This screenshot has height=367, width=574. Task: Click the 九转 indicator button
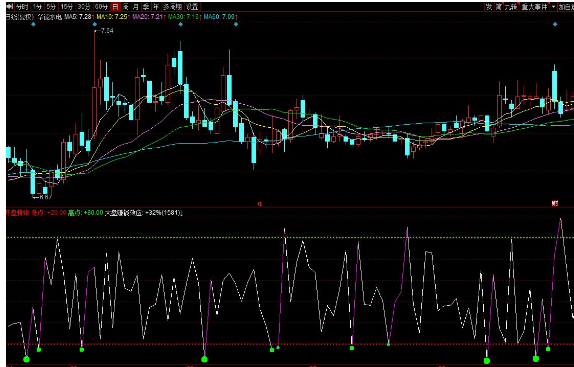[511, 7]
